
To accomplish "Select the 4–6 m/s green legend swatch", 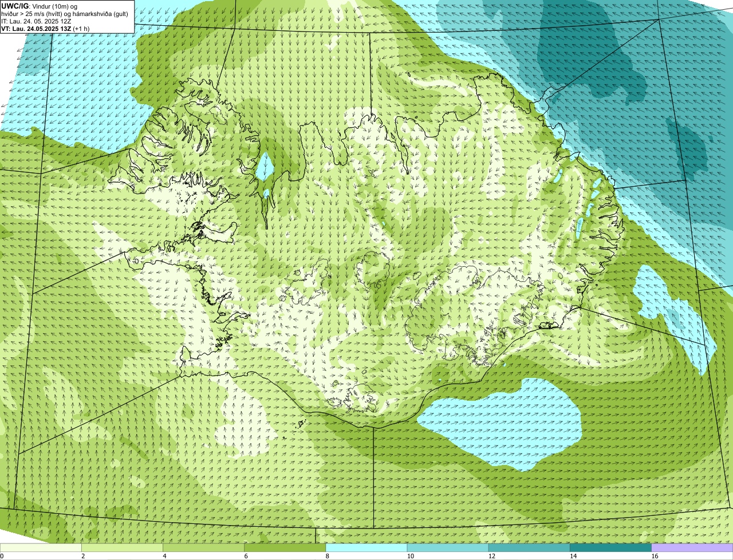I will [204, 547].
